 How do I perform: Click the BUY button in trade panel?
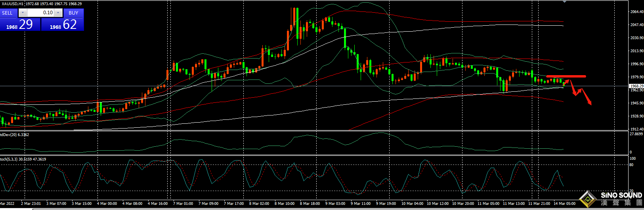click(73, 13)
